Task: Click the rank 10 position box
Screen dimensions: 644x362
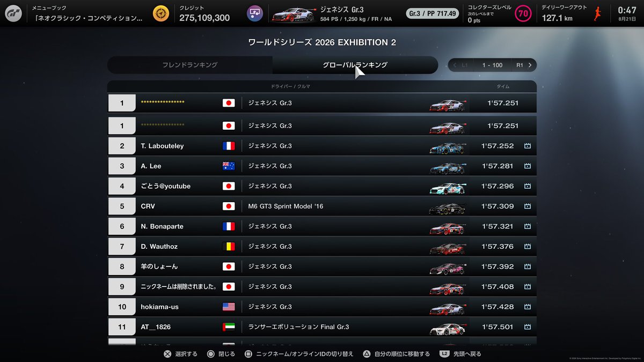Action: pos(122,307)
